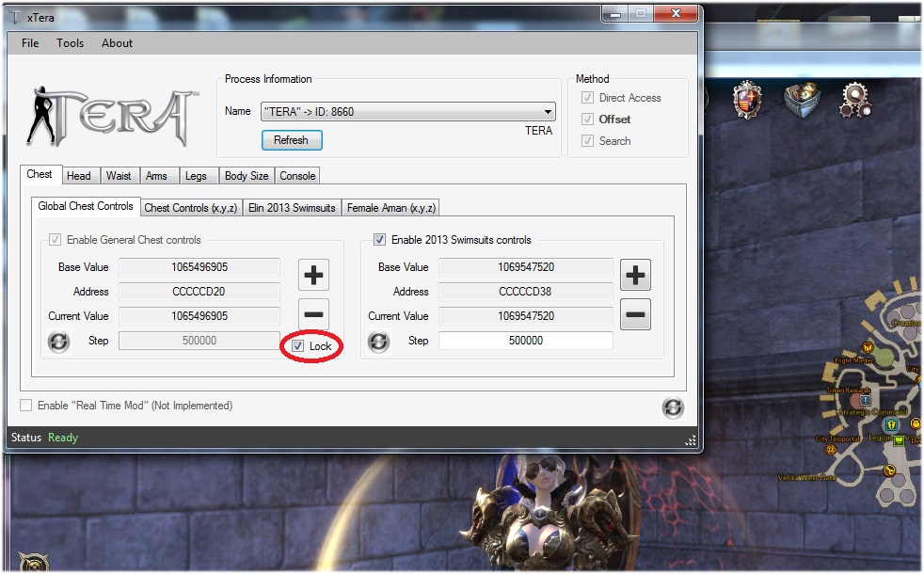Open the process Name dropdown

click(x=548, y=112)
